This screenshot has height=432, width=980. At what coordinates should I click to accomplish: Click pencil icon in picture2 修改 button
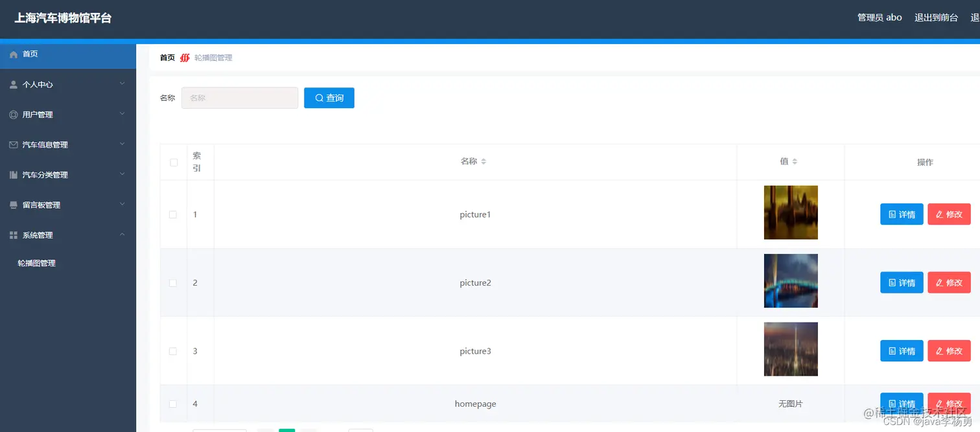(939, 282)
